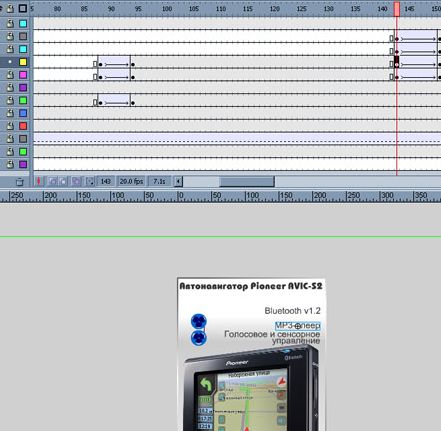Screen dimensions: 441x431
Task: Select the "Голосовое и сенсорное управление" text
Action: [272, 337]
